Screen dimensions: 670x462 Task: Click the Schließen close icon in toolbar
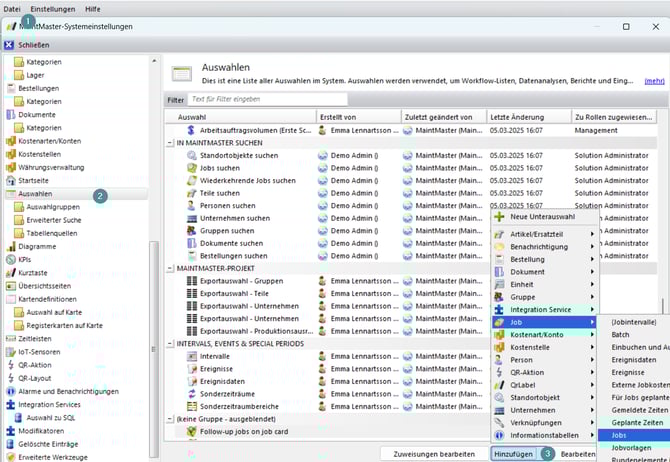pos(9,45)
